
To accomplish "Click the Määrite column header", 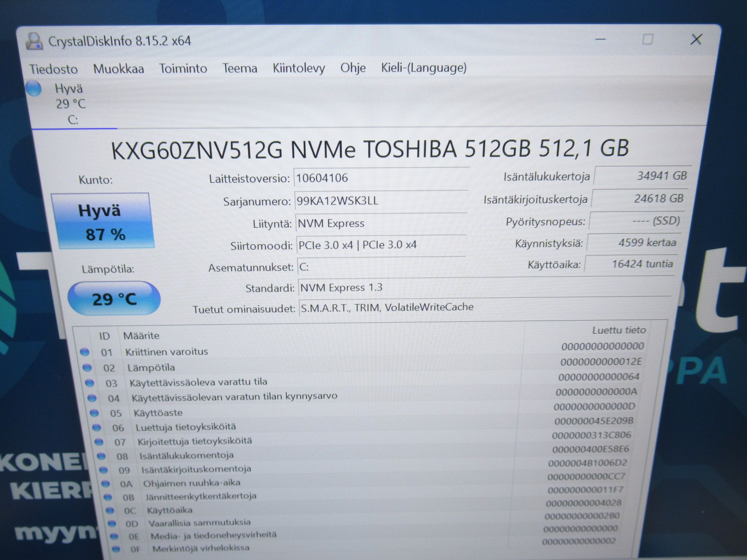I will coord(141,335).
